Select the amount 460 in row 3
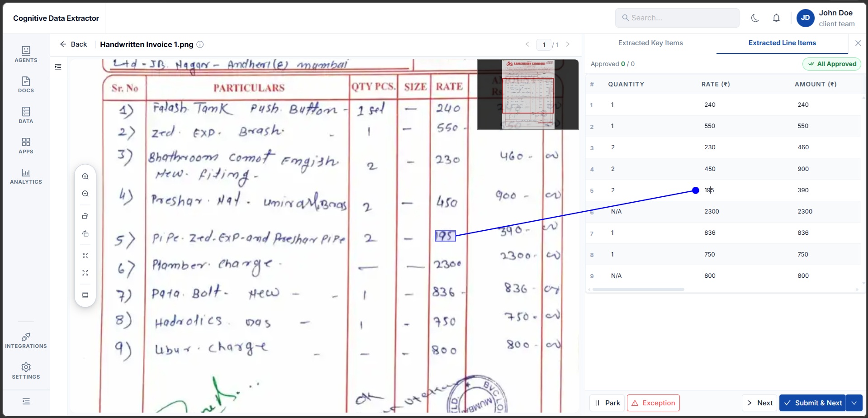Viewport: 868px width, 418px height. click(803, 147)
